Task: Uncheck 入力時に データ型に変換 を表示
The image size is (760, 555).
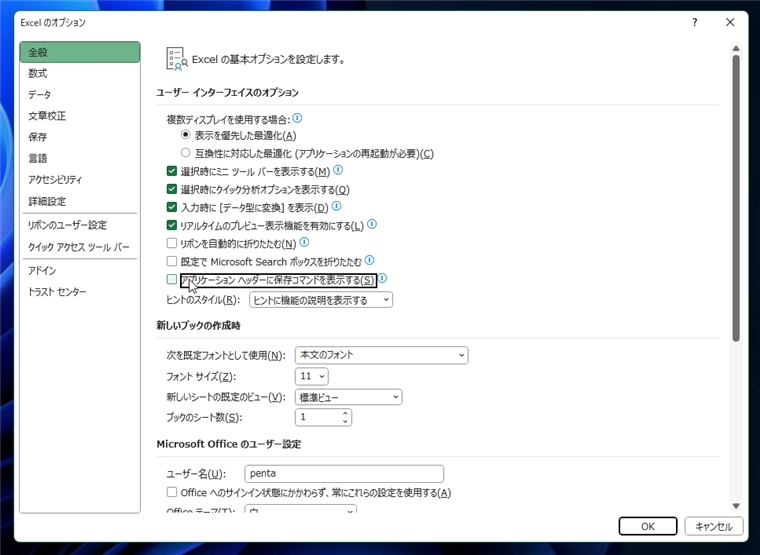Action: click(172, 207)
